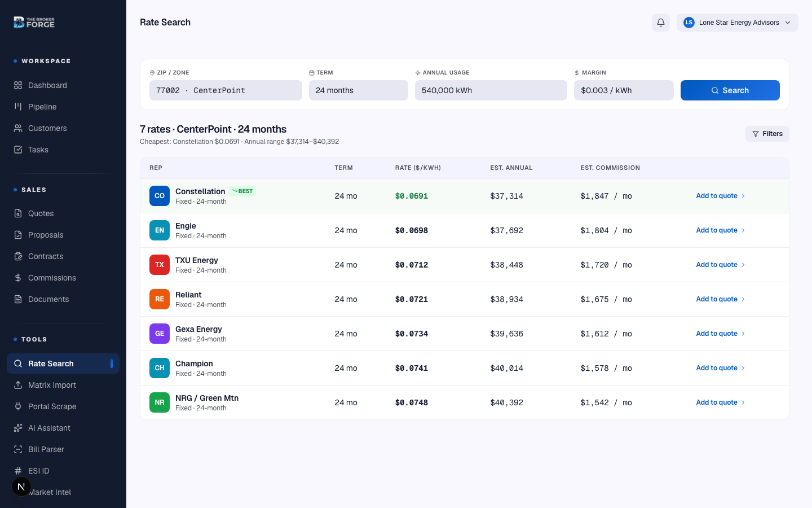Click the Dashboard grid icon
812x508 pixels.
click(18, 85)
